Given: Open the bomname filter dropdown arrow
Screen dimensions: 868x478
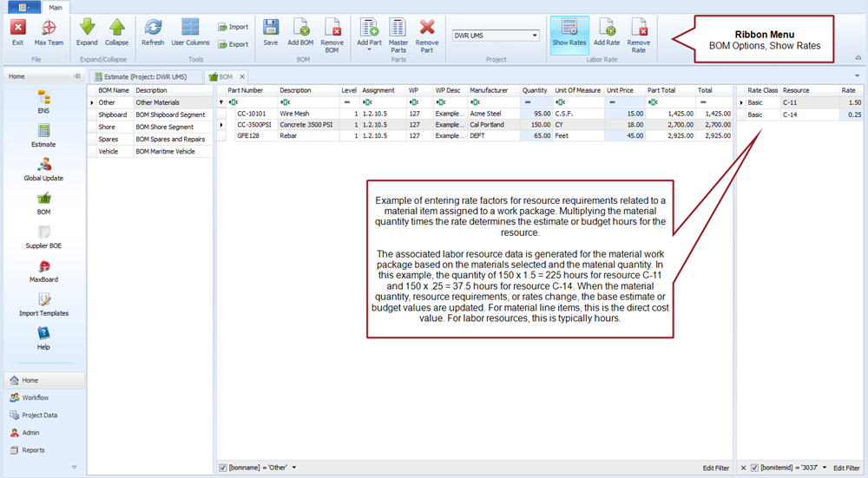Looking at the screenshot, I should coord(295,468).
